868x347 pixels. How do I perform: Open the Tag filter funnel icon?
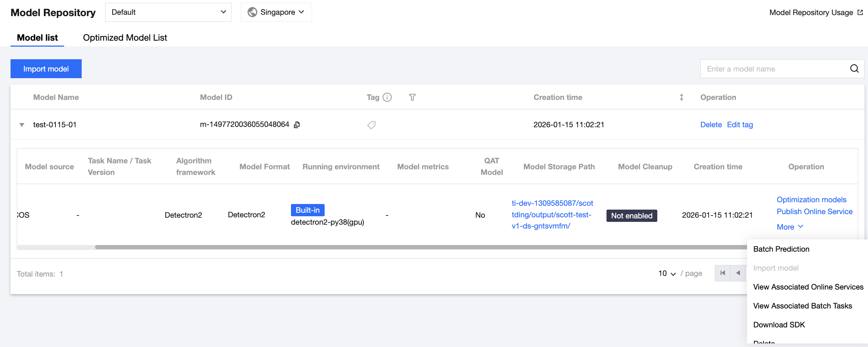tap(412, 97)
